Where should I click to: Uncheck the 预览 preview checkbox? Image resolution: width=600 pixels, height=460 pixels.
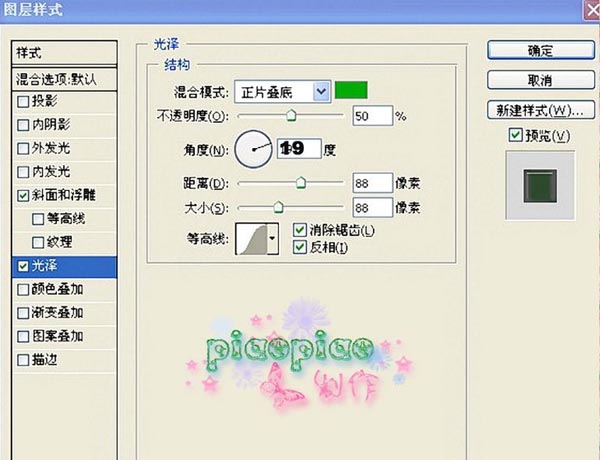pos(514,135)
